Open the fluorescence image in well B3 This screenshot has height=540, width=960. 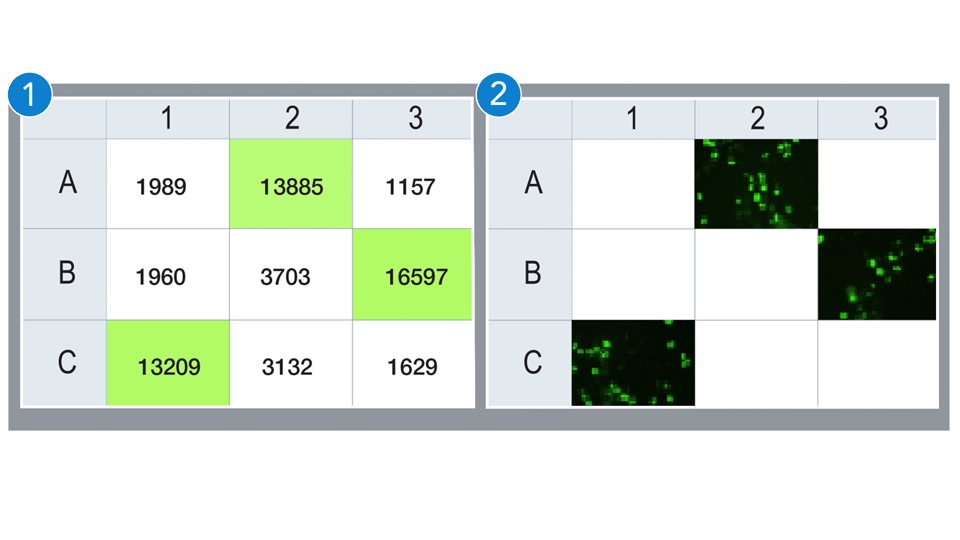(877, 274)
